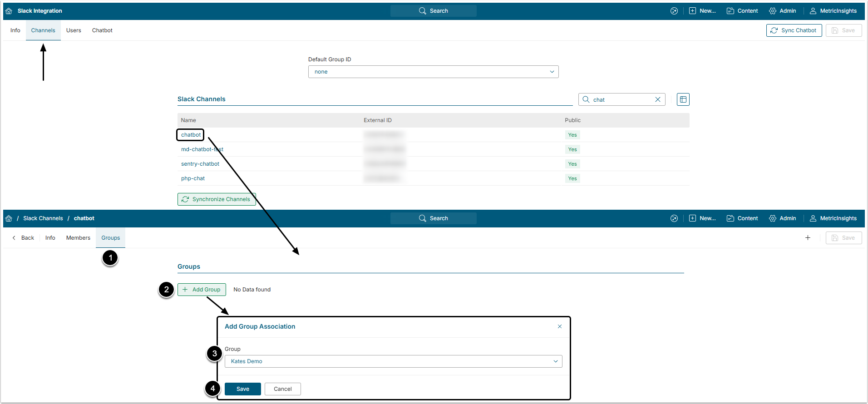The width and height of the screenshot is (868, 404).
Task: Open the Users tab
Action: 74,30
